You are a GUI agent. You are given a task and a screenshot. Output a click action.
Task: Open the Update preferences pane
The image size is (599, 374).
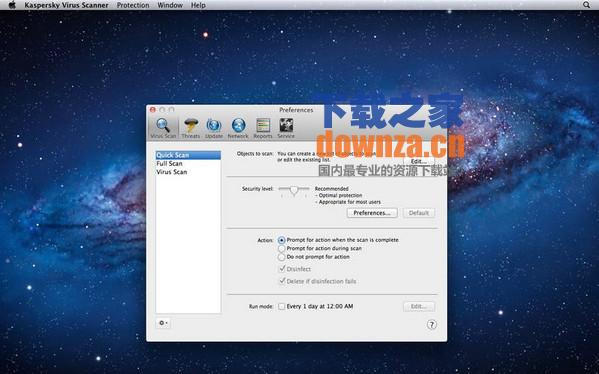[214, 128]
